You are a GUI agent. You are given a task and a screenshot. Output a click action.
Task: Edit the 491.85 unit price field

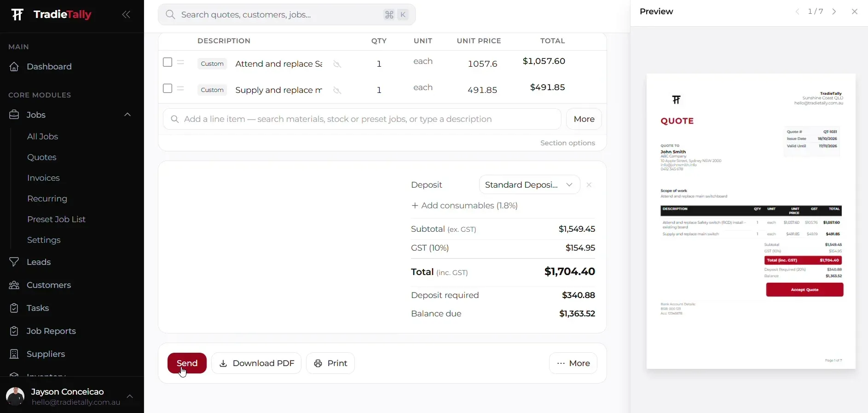482,90
